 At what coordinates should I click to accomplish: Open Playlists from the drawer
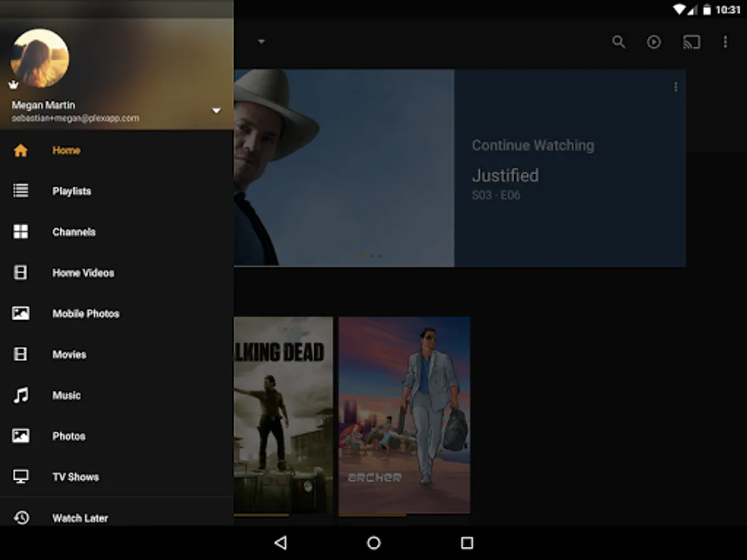click(116, 191)
